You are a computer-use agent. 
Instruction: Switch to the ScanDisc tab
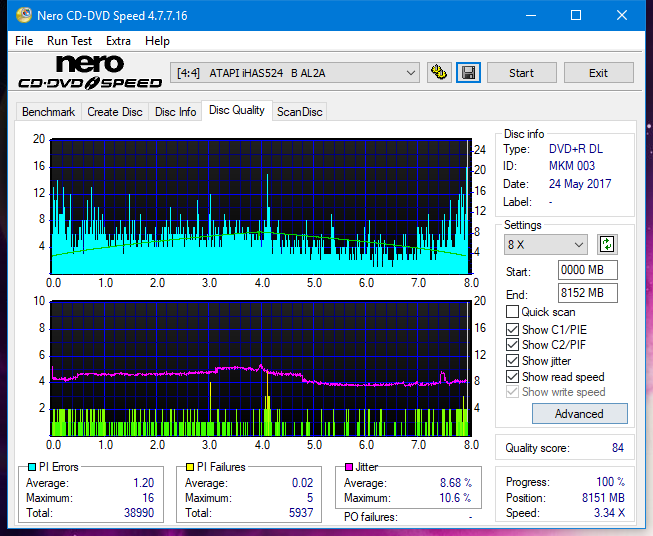coord(300,112)
